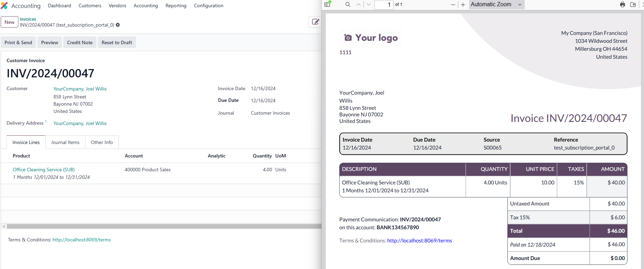Open the Automatic Zoom dropdown
This screenshot has width=644, height=269.
(x=497, y=4)
